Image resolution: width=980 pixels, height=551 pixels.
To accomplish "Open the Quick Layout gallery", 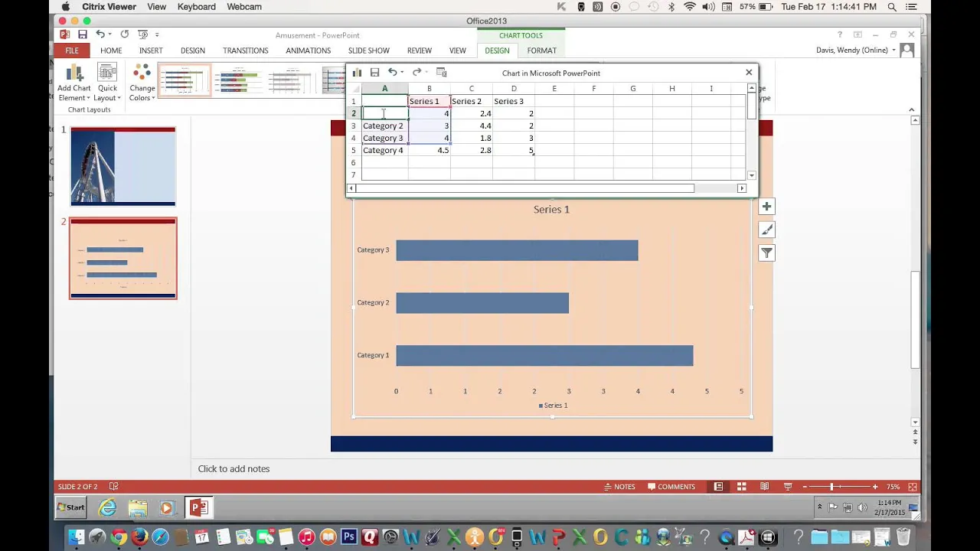I will [x=107, y=83].
